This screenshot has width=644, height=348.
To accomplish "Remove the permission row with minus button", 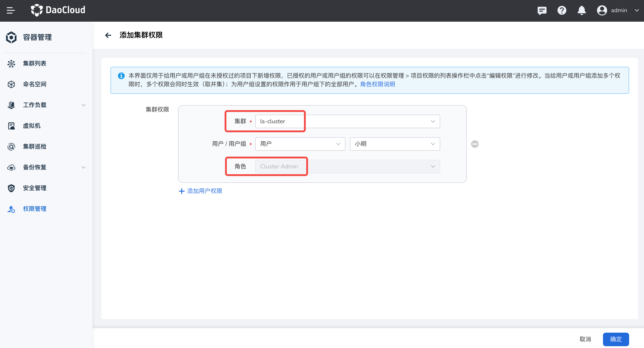I will point(474,144).
